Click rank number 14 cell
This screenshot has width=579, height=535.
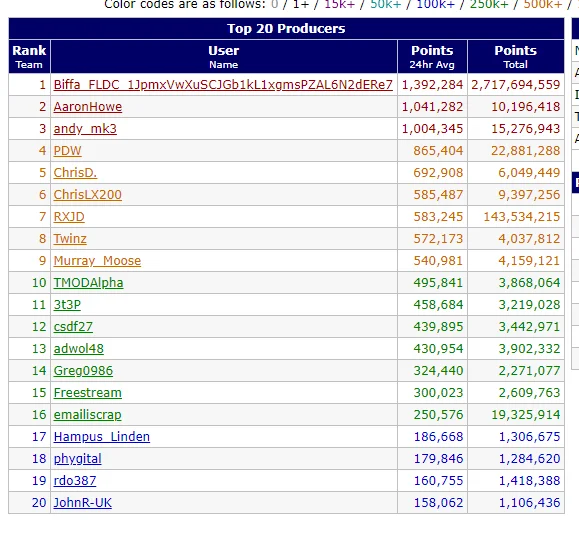29,371
